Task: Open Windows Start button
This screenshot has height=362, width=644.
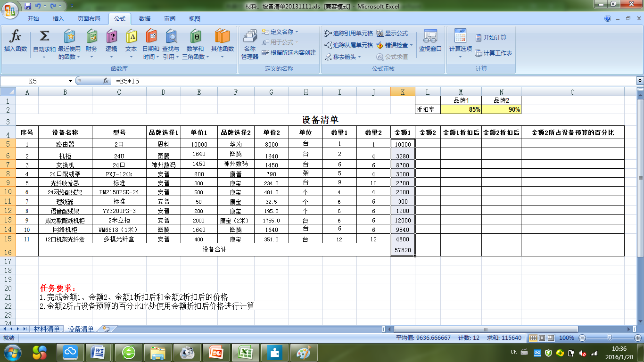Action: [12, 352]
